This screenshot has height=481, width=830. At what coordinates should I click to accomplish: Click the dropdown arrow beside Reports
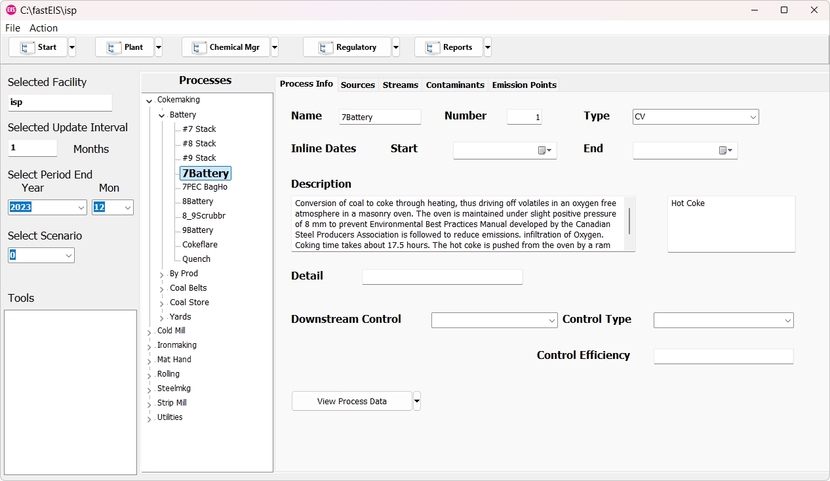click(x=488, y=47)
